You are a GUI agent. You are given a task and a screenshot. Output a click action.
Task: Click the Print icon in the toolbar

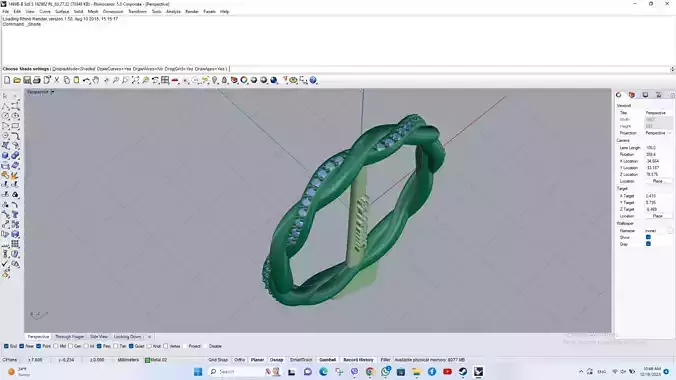37,80
